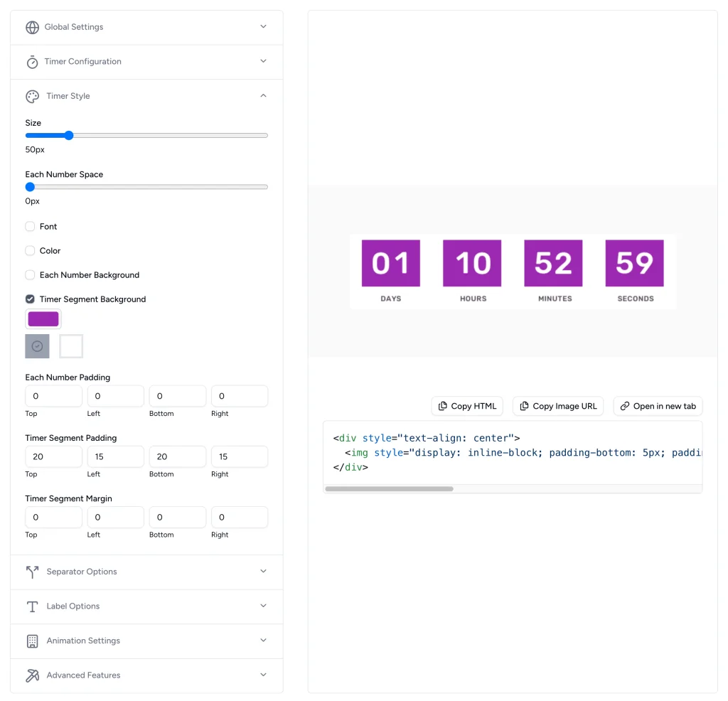
Task: Click the Copy HTML button
Action: point(467,406)
